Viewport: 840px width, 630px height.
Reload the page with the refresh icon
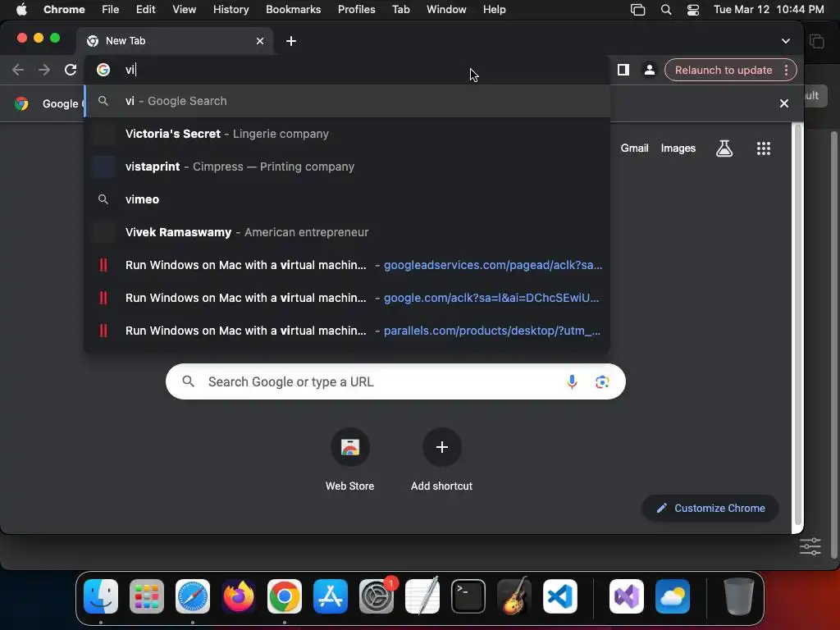click(x=71, y=70)
